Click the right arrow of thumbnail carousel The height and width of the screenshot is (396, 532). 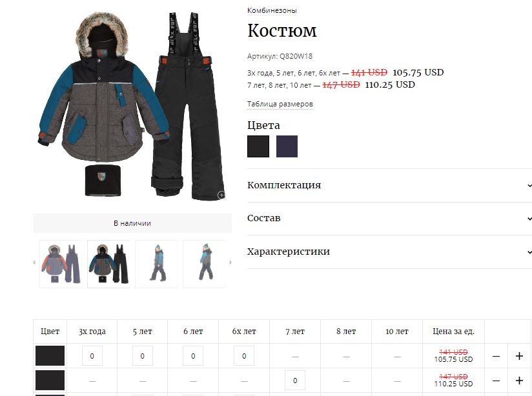pyautogui.click(x=230, y=262)
